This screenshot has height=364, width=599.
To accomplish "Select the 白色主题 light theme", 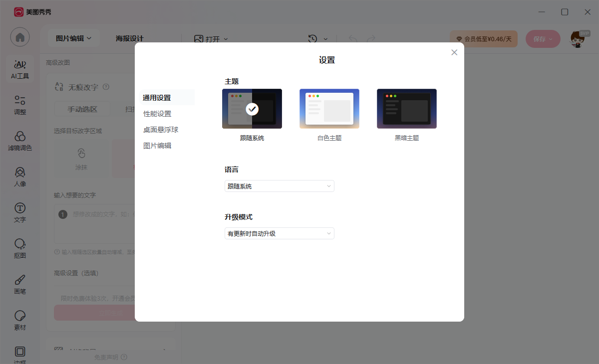I will (329, 109).
